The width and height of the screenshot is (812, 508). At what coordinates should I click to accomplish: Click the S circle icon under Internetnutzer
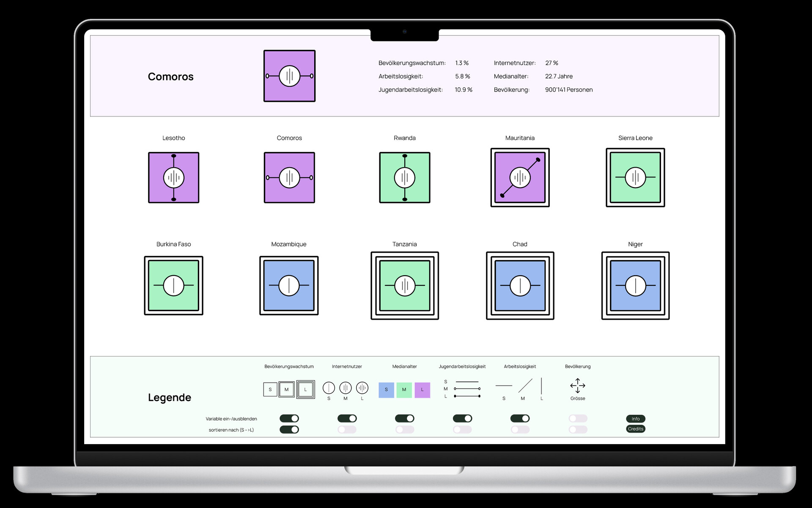(x=329, y=388)
